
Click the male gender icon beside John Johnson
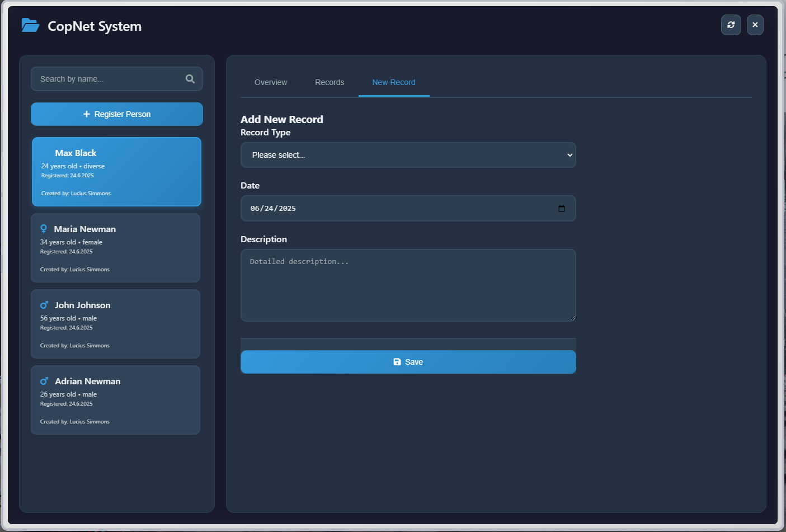(x=44, y=305)
